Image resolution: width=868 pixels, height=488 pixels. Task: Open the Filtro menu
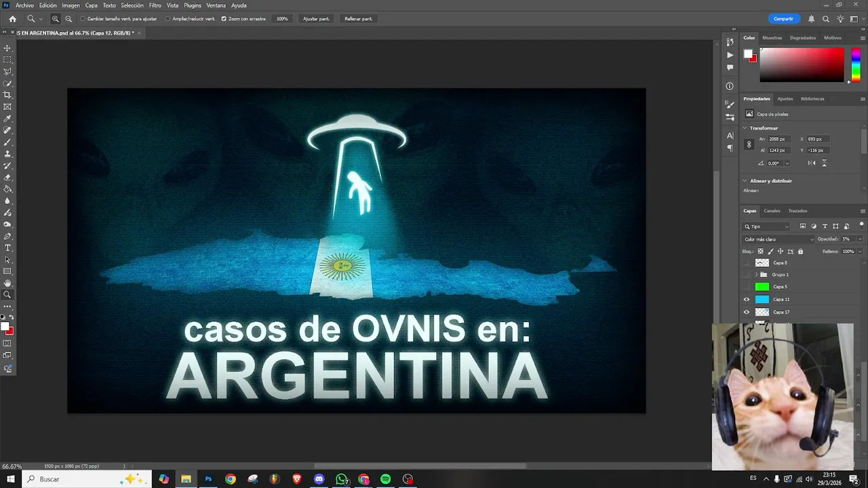(x=155, y=5)
